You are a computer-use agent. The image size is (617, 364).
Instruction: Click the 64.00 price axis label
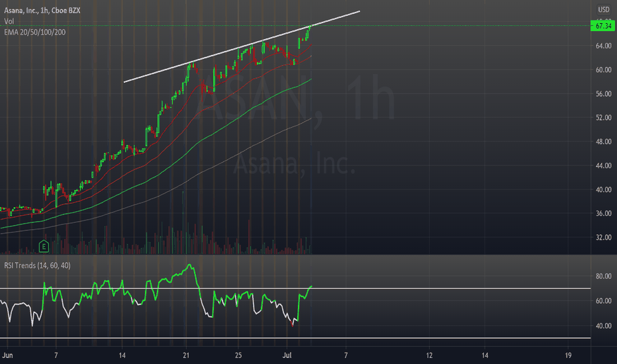[604, 46]
